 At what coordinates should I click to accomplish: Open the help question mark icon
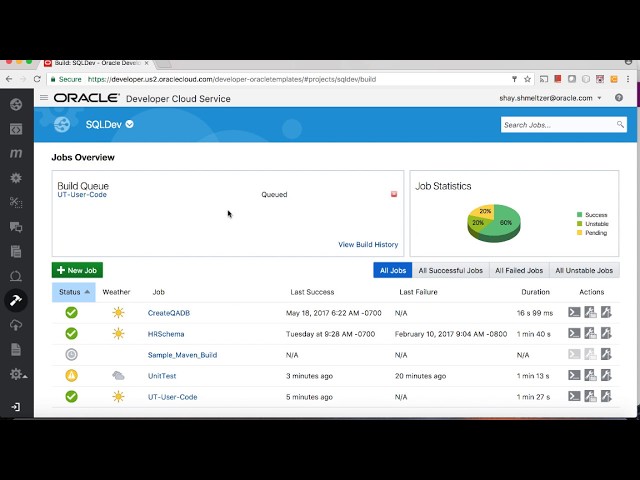coord(619,98)
